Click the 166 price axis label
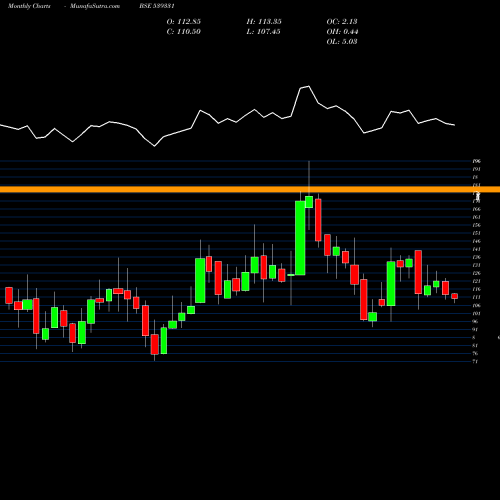This screenshot has width=500, height=500. 476,209
